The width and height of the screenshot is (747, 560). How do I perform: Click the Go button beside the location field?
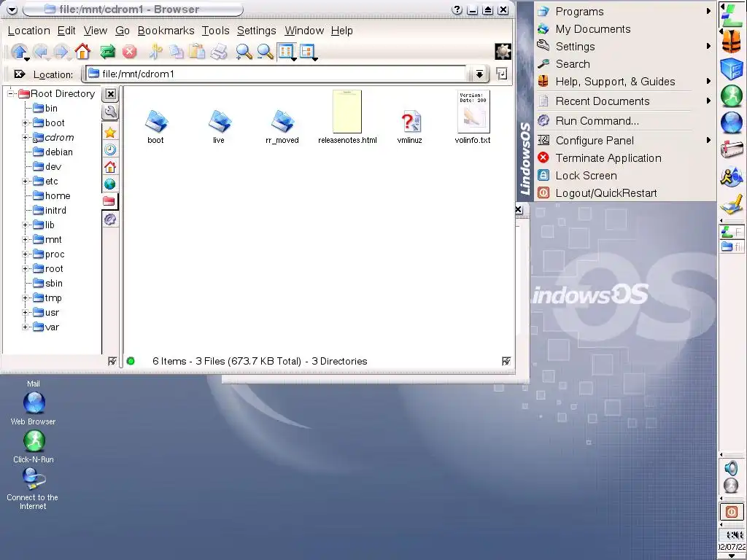pos(502,74)
